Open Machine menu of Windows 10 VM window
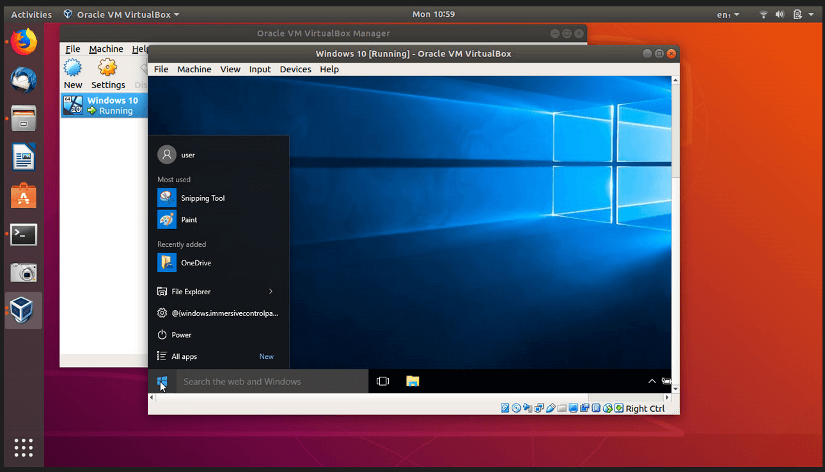The width and height of the screenshot is (825, 472). pyautogui.click(x=194, y=69)
